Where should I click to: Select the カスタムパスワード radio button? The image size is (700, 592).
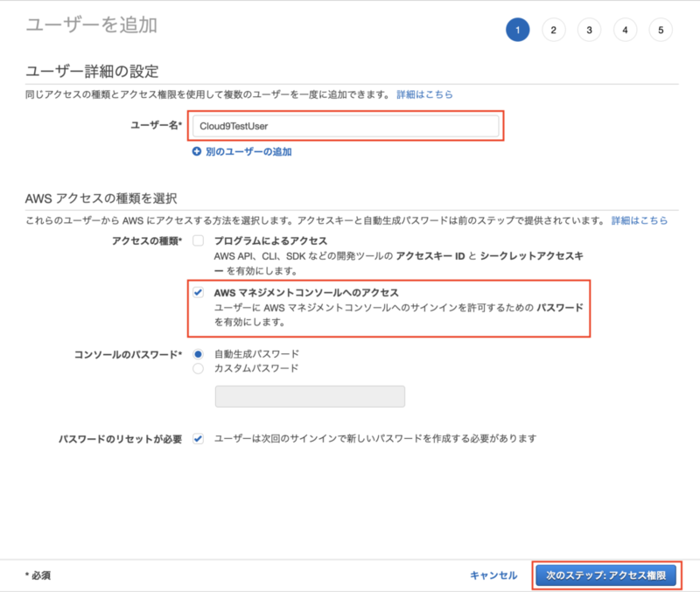pos(199,368)
